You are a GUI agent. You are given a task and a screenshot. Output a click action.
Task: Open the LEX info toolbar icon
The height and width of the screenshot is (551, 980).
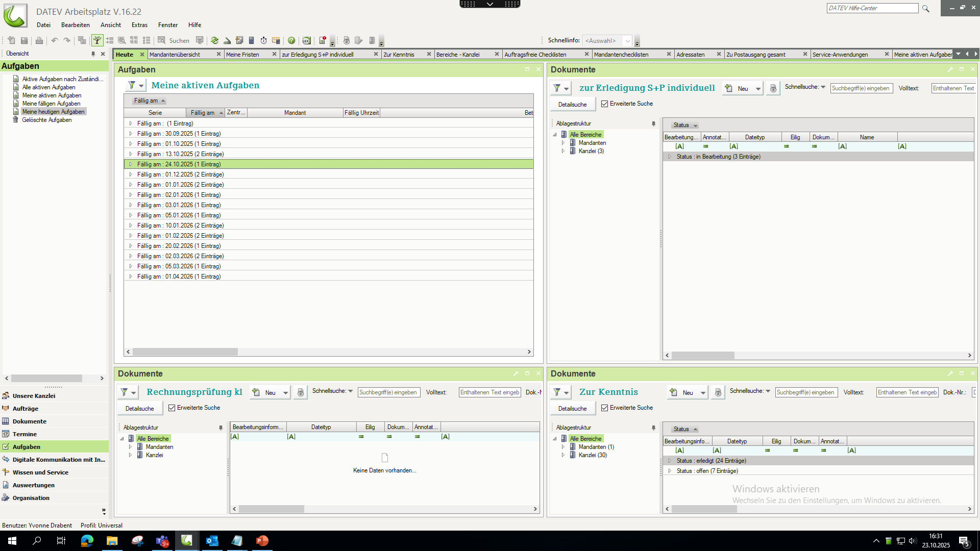[x=306, y=40]
